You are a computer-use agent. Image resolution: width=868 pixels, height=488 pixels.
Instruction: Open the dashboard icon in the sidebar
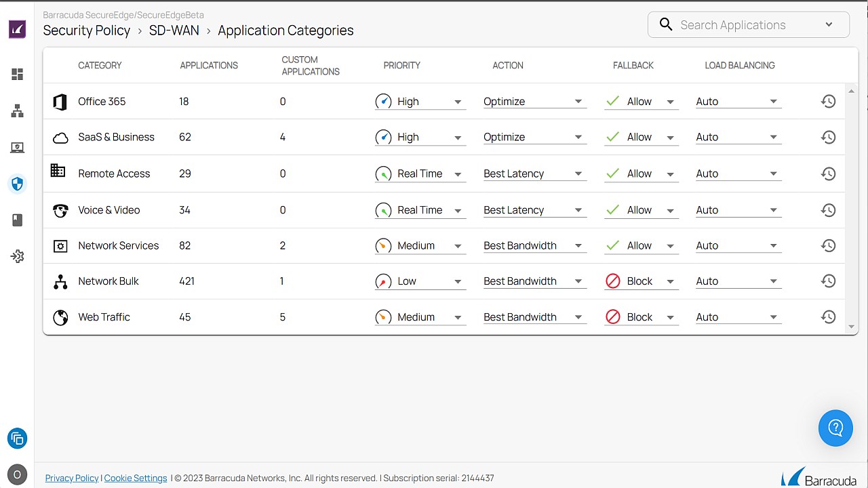(18, 75)
